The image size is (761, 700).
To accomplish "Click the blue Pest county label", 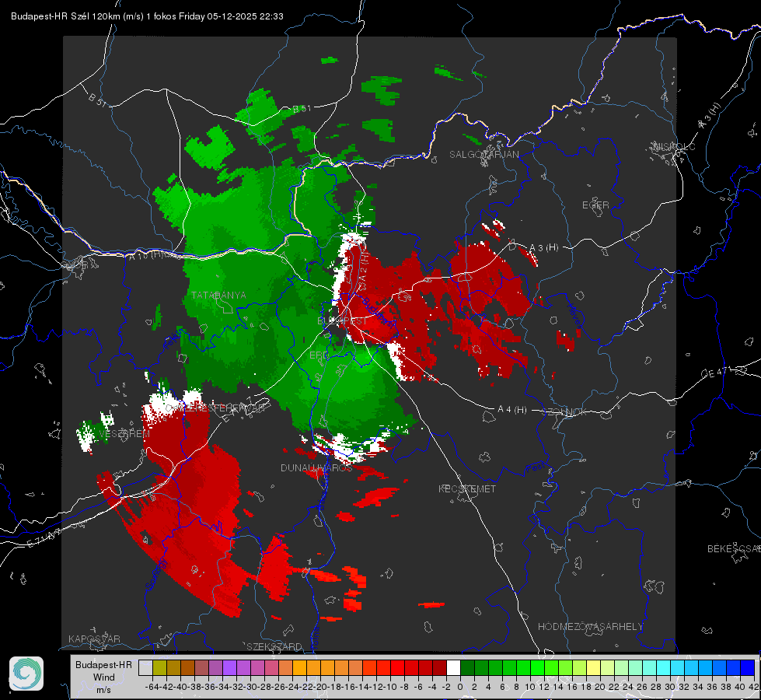I will tap(536, 467).
